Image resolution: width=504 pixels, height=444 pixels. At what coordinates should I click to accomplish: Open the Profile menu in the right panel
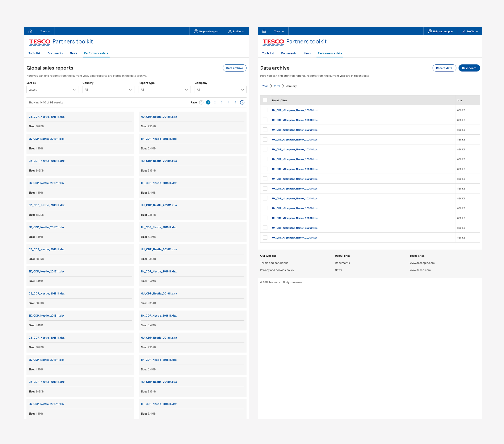[x=470, y=31]
